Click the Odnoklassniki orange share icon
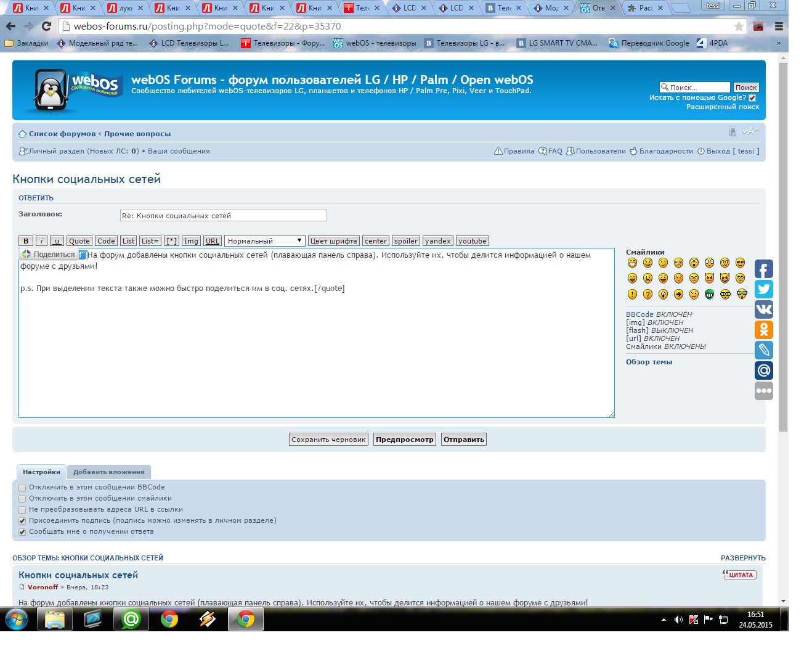 coord(763,330)
